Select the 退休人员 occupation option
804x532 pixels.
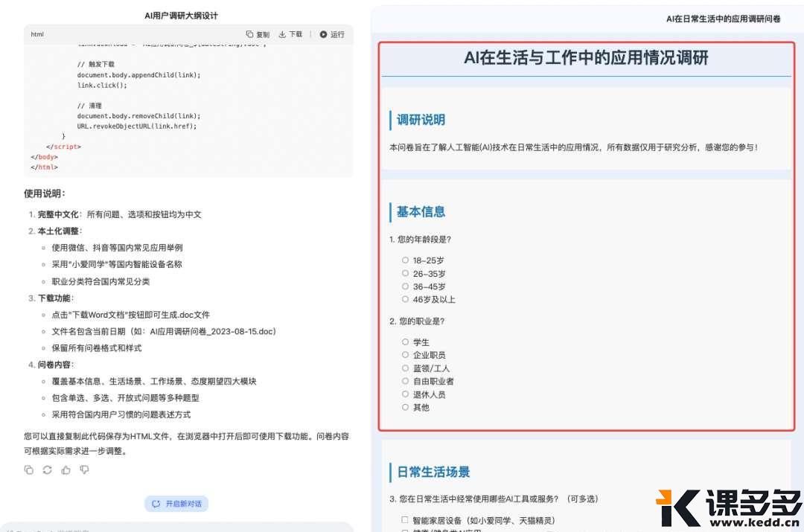tap(405, 394)
